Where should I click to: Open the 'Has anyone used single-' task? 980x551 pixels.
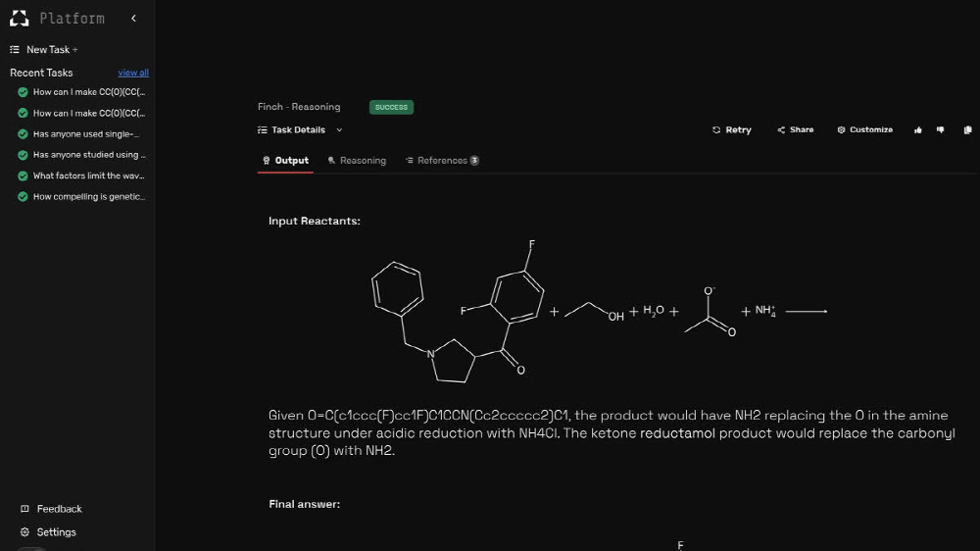pos(85,134)
